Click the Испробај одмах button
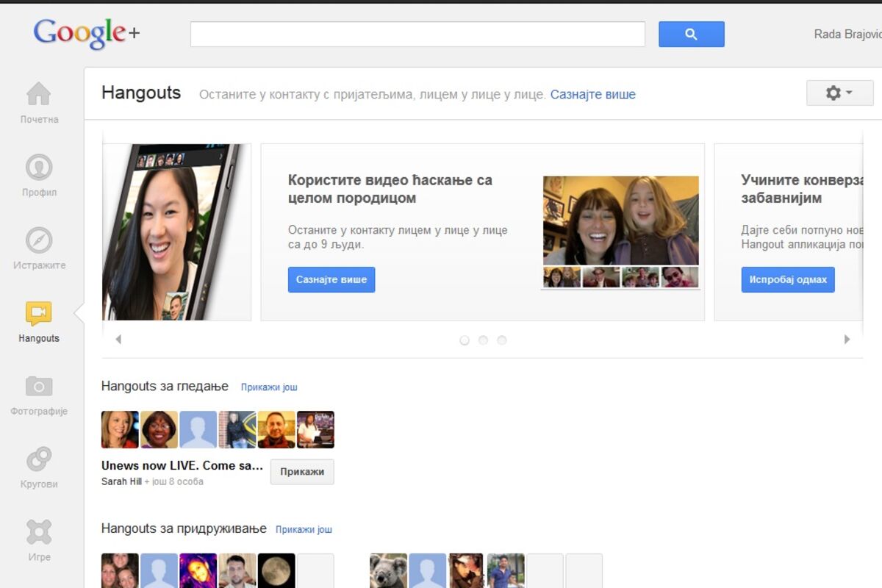 pyautogui.click(x=788, y=280)
